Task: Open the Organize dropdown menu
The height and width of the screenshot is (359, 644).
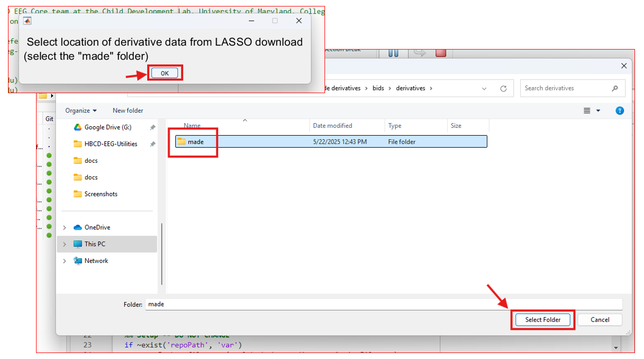Action: pos(81,111)
